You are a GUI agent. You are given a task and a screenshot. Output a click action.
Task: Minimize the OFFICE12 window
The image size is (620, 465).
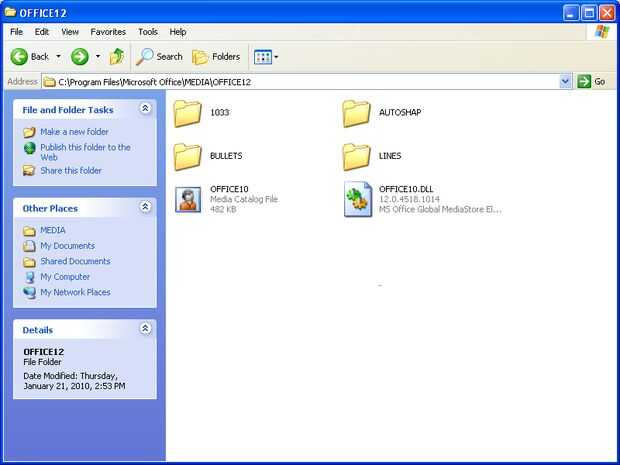571,13
